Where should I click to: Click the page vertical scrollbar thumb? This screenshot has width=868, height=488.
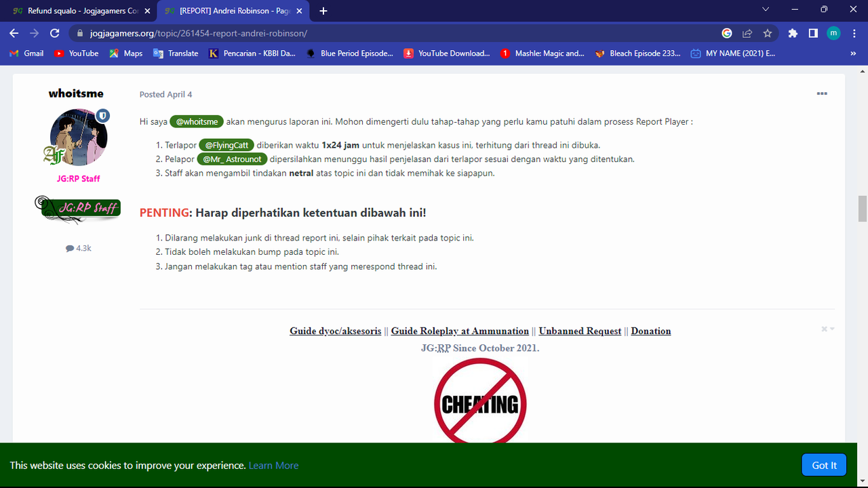[863, 208]
